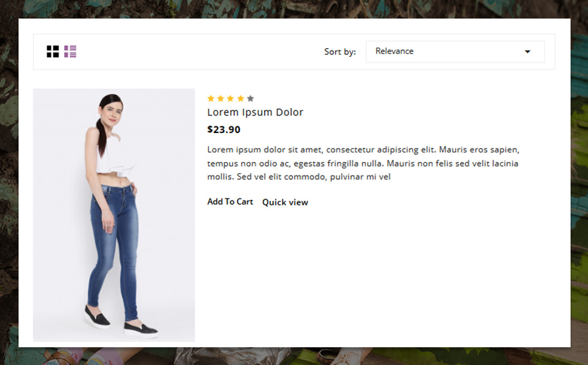Click the fifth gray rating star
This screenshot has width=588, height=365.
250,99
